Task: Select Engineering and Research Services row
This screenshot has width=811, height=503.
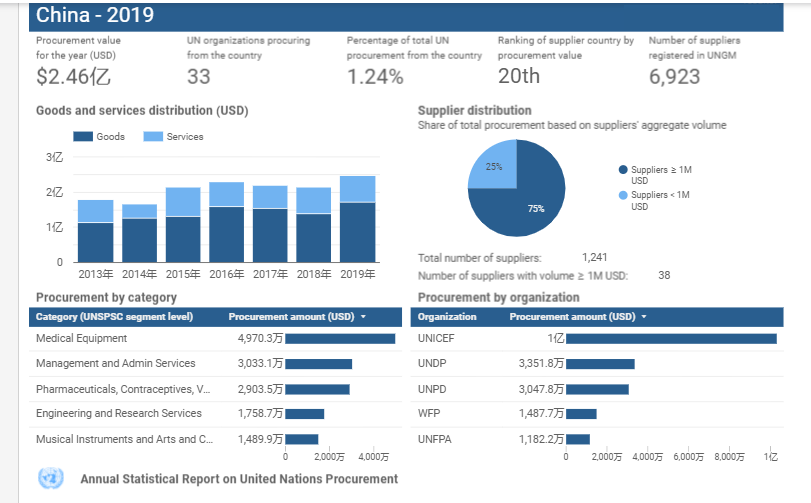Action: 215,414
